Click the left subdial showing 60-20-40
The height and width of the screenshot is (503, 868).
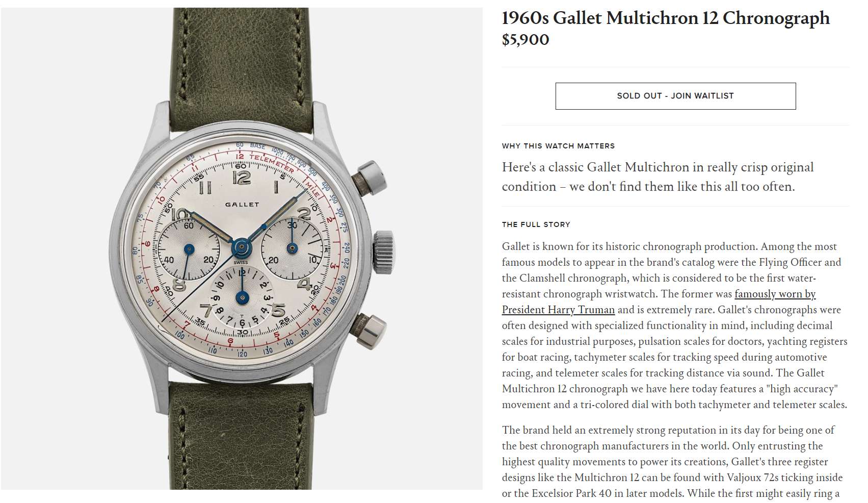click(x=189, y=249)
